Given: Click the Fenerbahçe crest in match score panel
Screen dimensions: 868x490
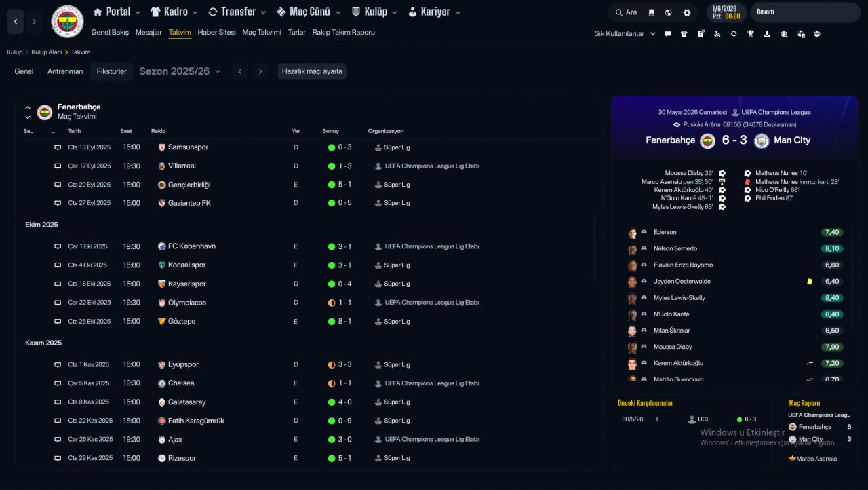Looking at the screenshot, I should [708, 140].
